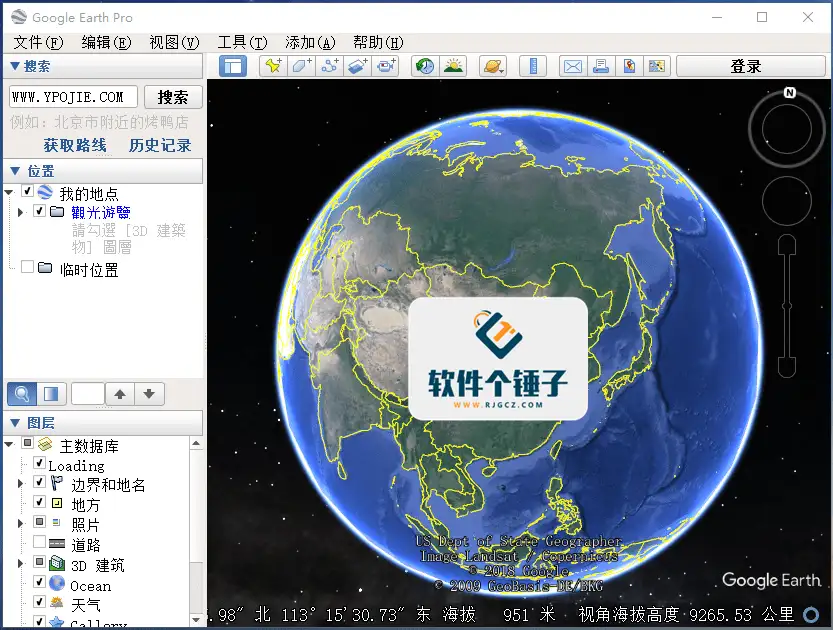
Task: Click the 3D 建筑 building layer icon
Action: 57,564
